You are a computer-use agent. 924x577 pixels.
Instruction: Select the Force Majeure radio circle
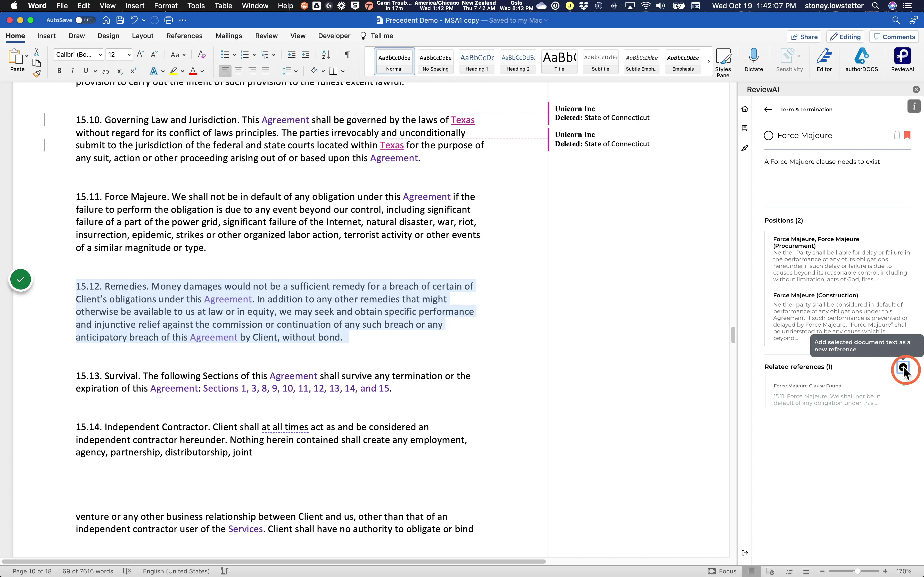769,135
